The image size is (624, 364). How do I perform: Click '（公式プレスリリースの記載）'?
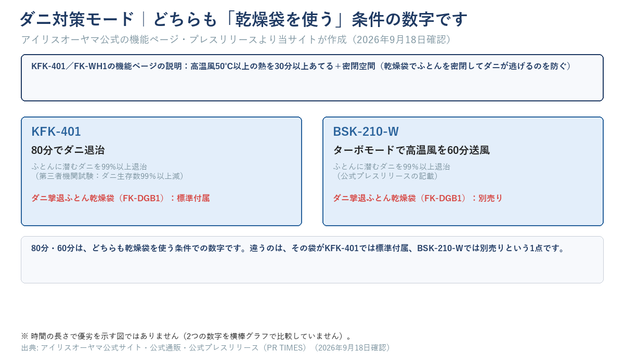(x=386, y=176)
